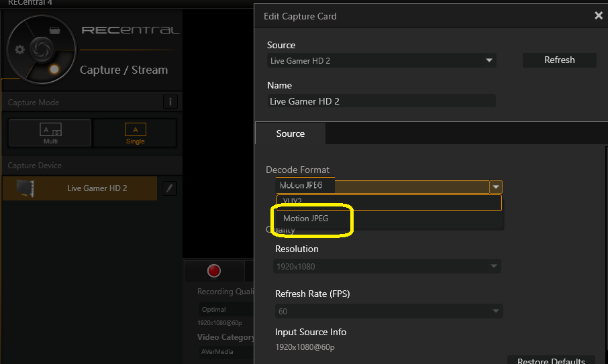
Task: Open the settings gear in RECentral dial
Action: [x=19, y=50]
